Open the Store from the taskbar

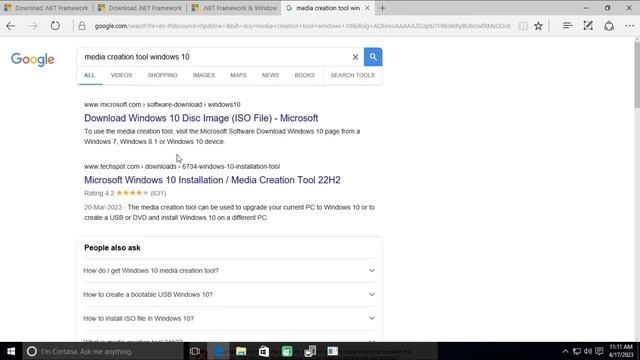[264, 351]
